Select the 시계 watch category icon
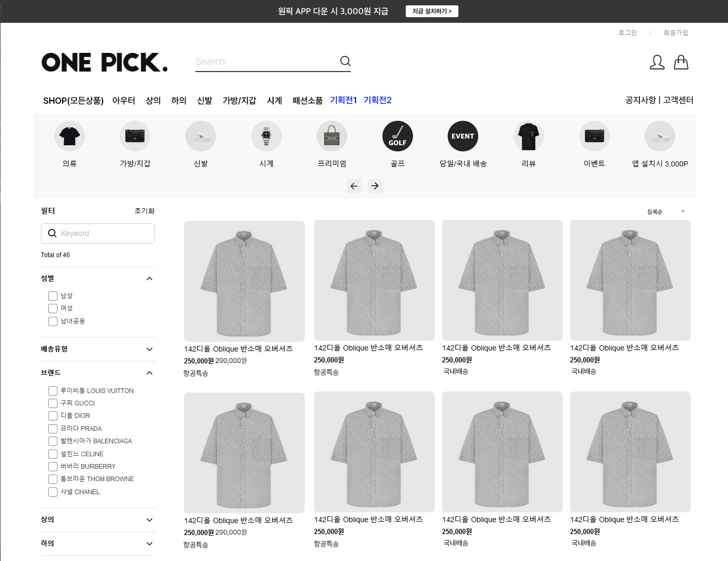This screenshot has width=728, height=561. point(266,136)
